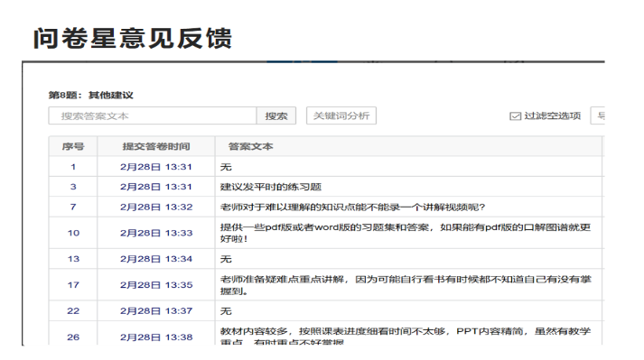Open response number 7 link

[73, 207]
